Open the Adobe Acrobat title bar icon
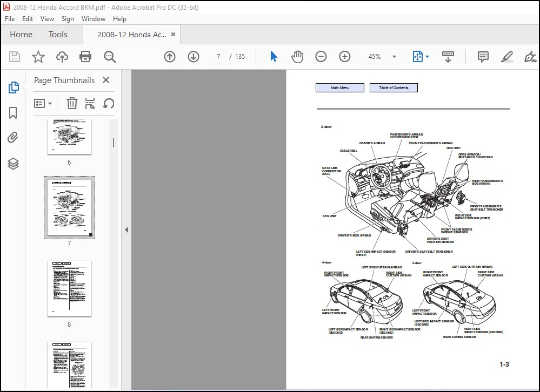This screenshot has width=540, height=392. 6,7
